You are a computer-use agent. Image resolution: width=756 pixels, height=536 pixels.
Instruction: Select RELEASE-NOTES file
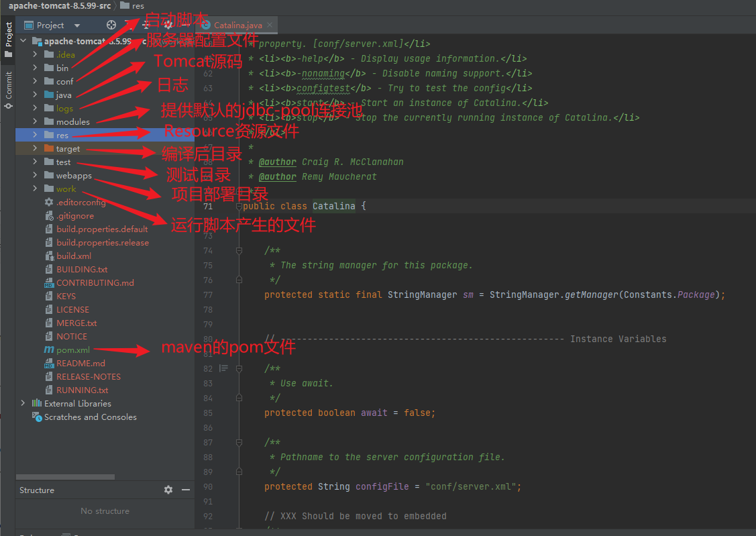coord(89,376)
